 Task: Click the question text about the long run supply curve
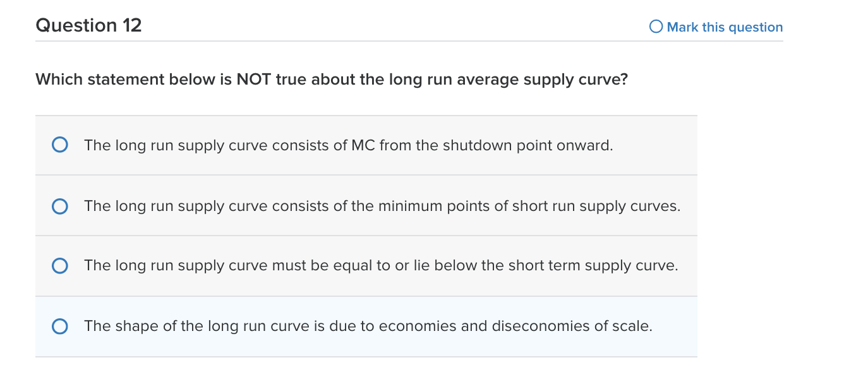[x=331, y=79]
